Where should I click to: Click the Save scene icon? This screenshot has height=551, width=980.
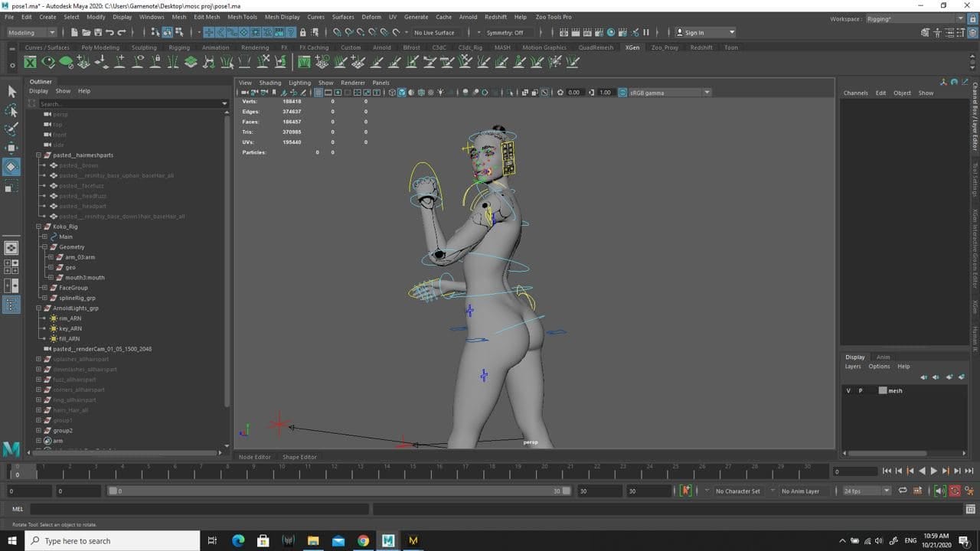point(97,32)
